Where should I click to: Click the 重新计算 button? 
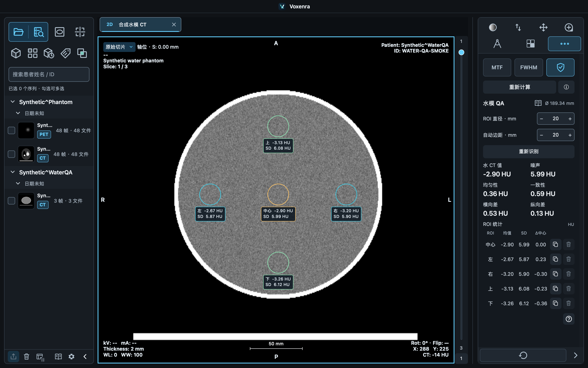[x=519, y=87]
